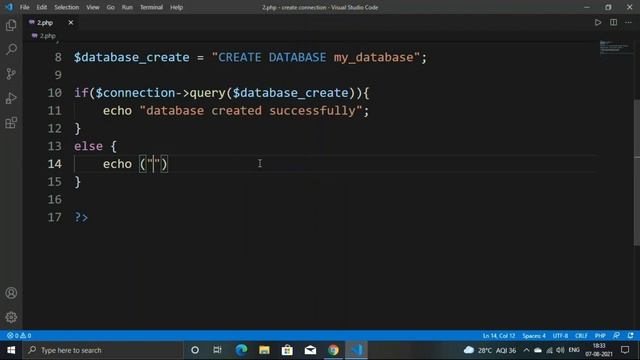Show errors and warnings in status bar

19,336
